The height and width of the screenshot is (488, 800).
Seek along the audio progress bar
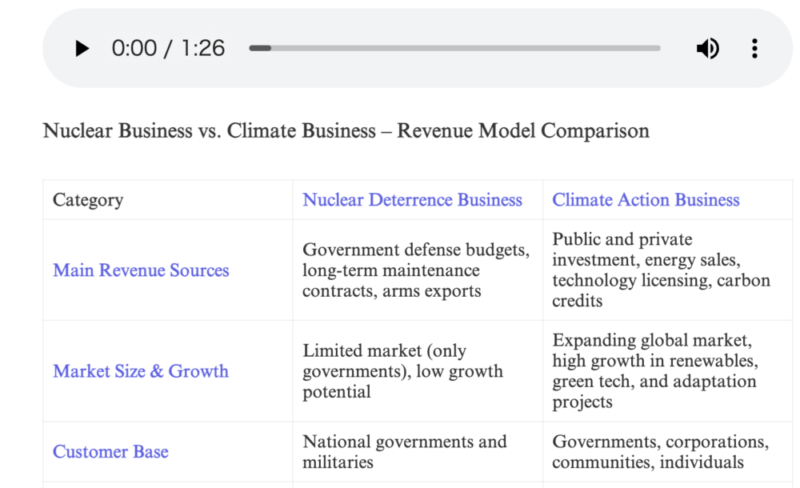coord(455,48)
